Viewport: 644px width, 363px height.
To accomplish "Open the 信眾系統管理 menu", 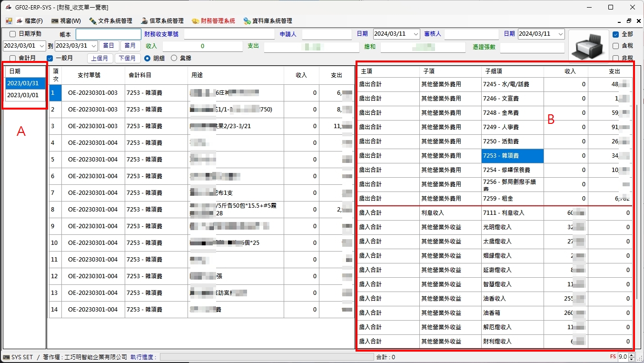I will click(x=162, y=21).
